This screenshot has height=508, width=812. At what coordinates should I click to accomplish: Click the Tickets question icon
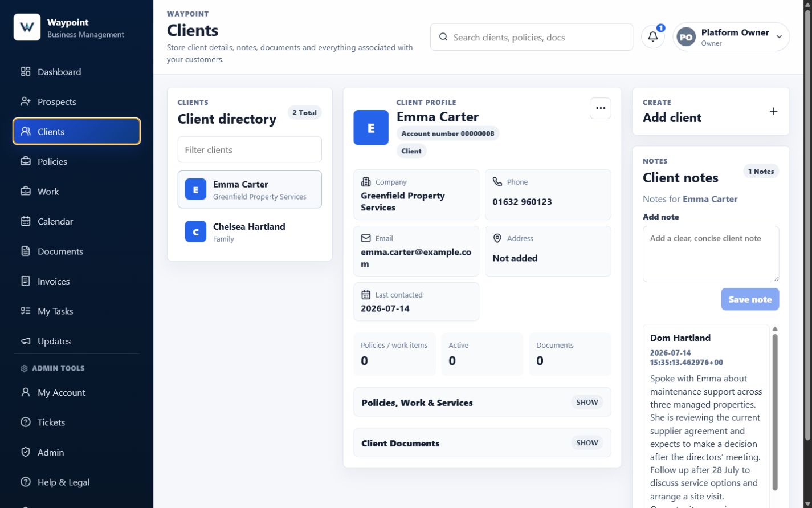coord(26,422)
